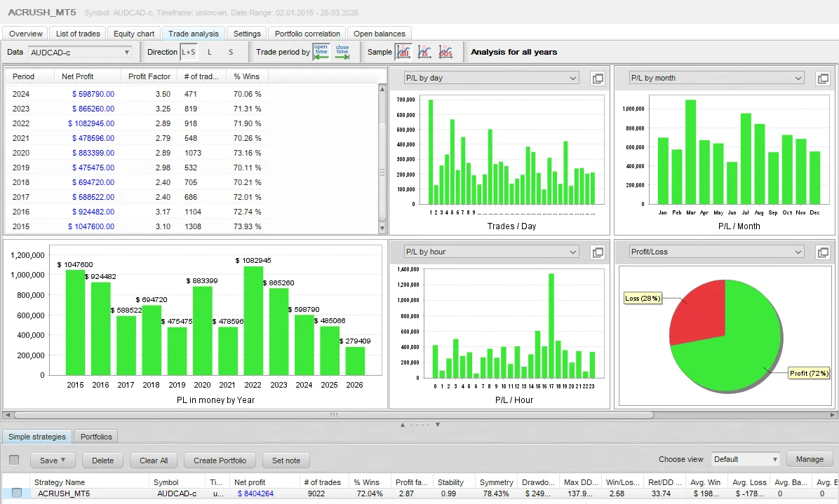
Task: Toggle the select-all strategies checkbox
Action: (14, 460)
